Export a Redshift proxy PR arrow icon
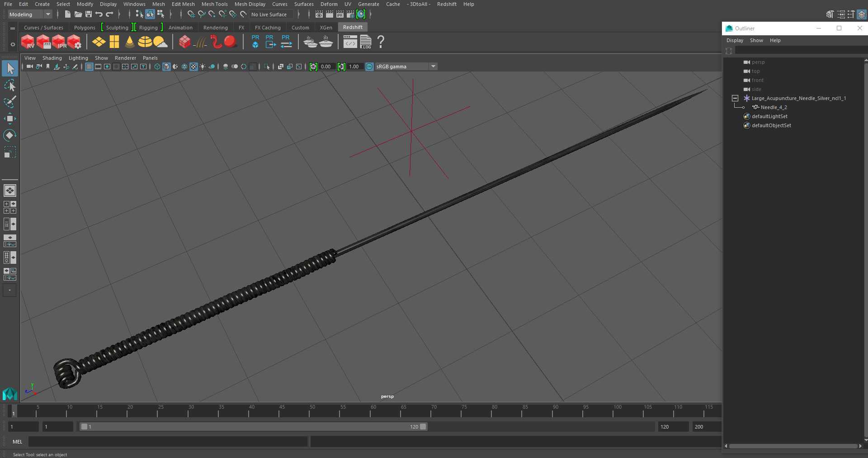 [270, 42]
